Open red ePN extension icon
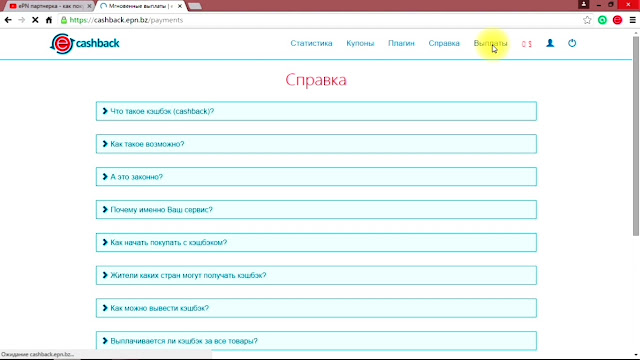 617,20
